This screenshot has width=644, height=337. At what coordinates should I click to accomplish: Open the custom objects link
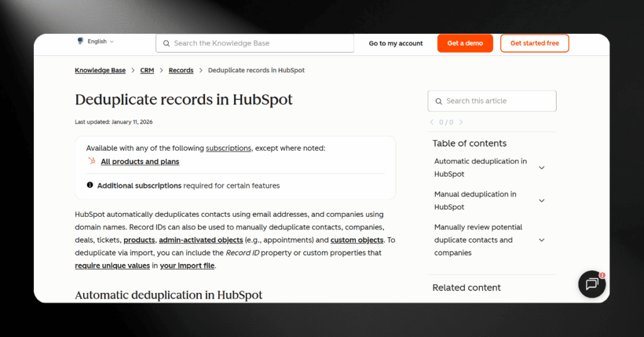[357, 240]
